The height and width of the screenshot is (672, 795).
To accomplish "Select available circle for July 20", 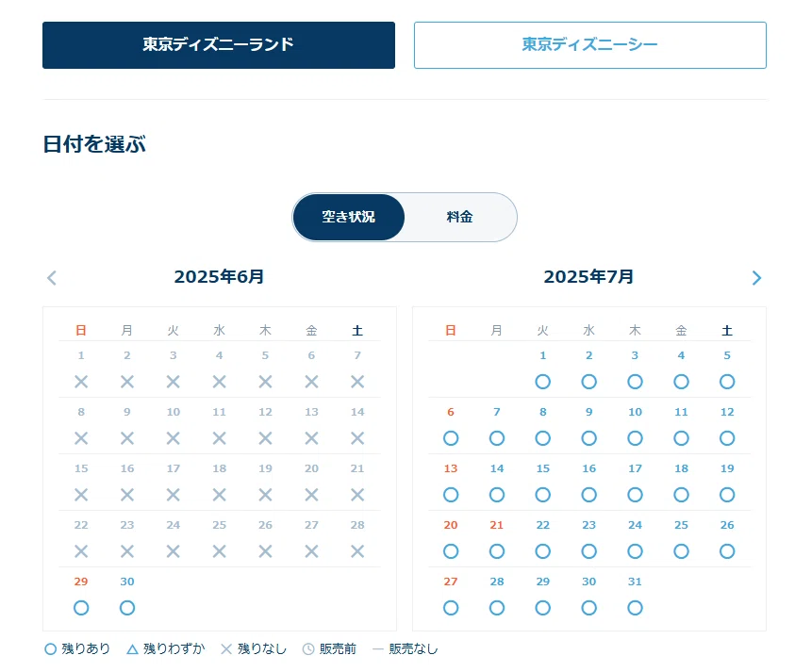I will coord(451,551).
